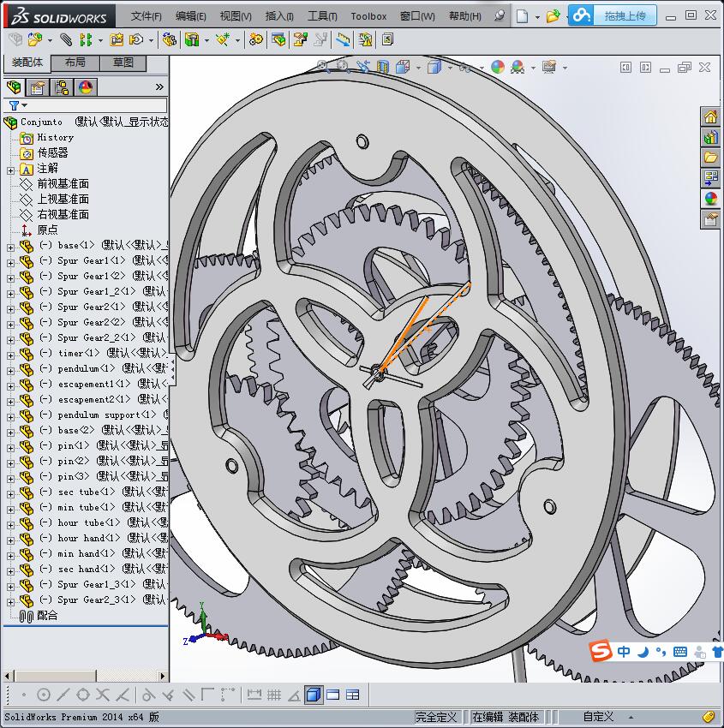Screen dimensions: 724x728
Task: Open the 插入 (Insert) menu
Action: pyautogui.click(x=279, y=16)
